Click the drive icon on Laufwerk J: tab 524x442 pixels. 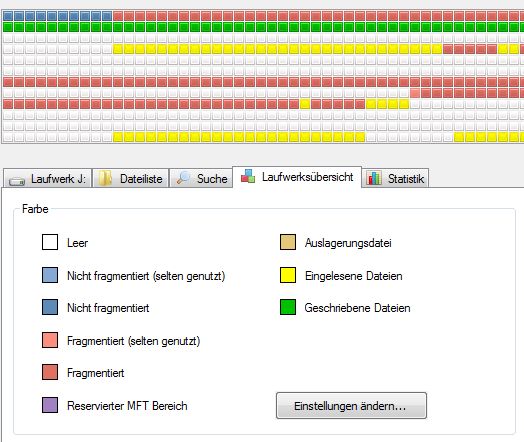(17, 181)
